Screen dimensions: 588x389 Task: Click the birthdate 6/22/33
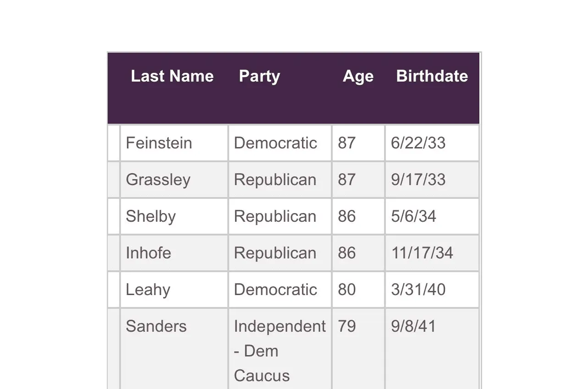pos(418,143)
